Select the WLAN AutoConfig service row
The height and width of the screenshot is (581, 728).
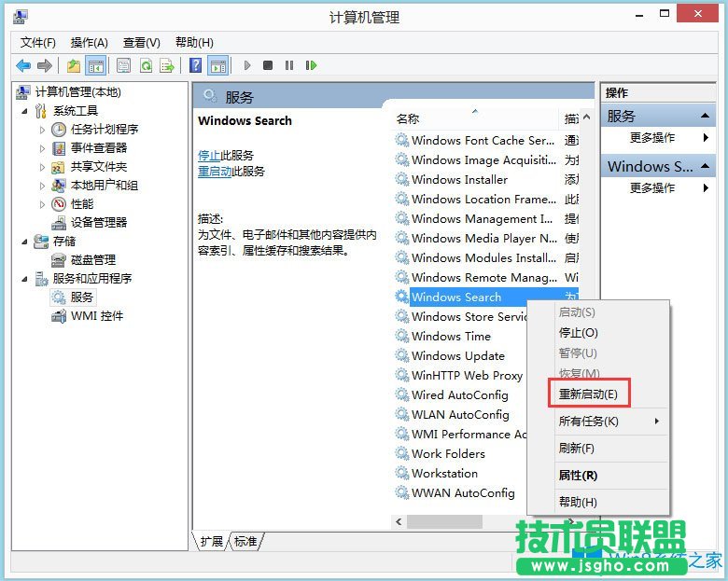(459, 414)
